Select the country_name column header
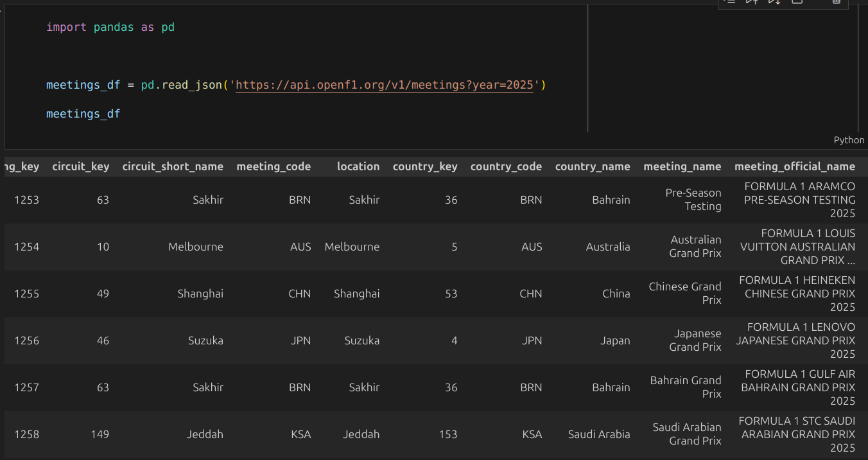 (x=593, y=166)
